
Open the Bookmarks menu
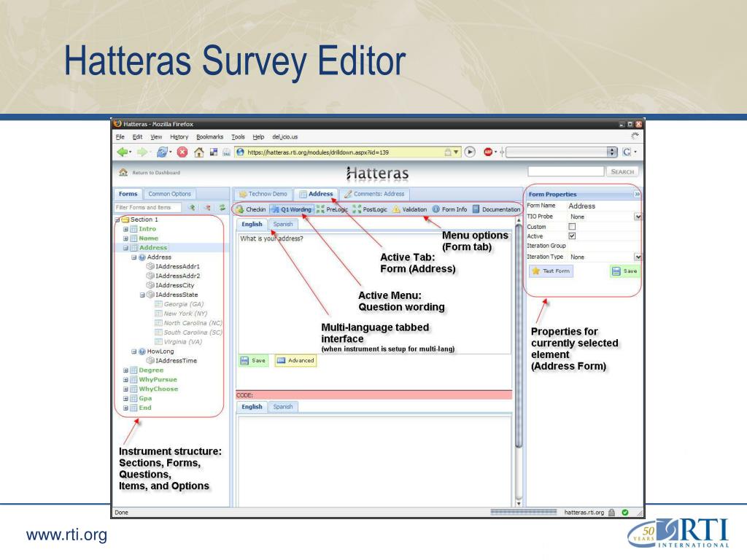coord(209,136)
